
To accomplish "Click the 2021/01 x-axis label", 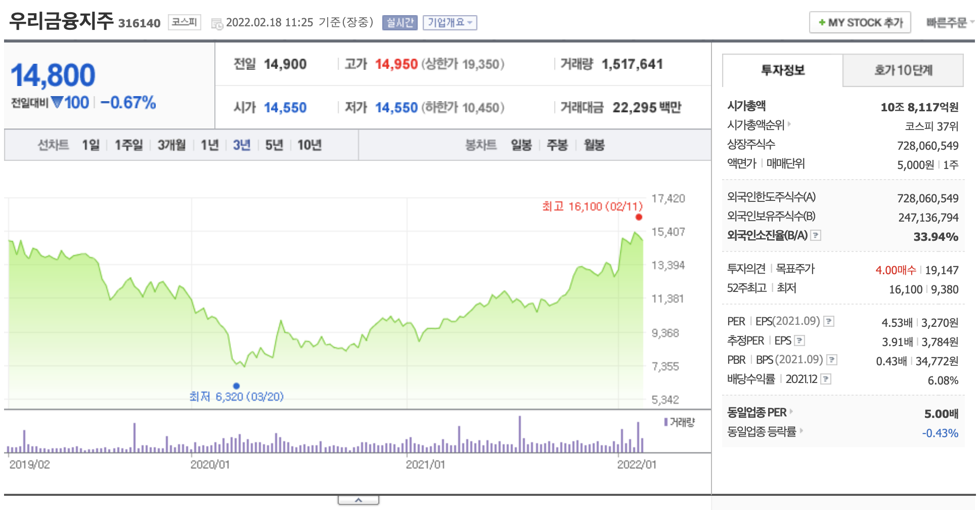I will click(x=425, y=464).
